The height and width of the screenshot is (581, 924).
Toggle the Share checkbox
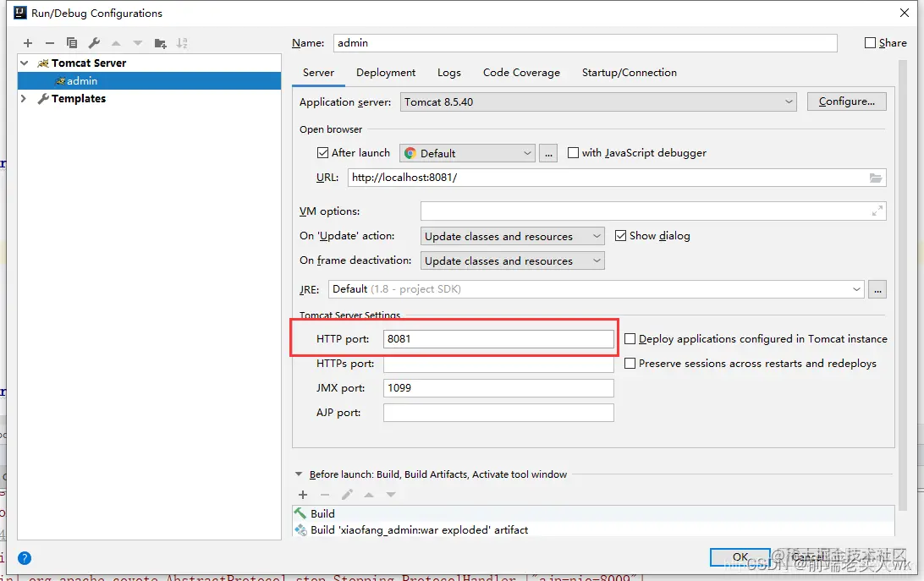tap(870, 43)
